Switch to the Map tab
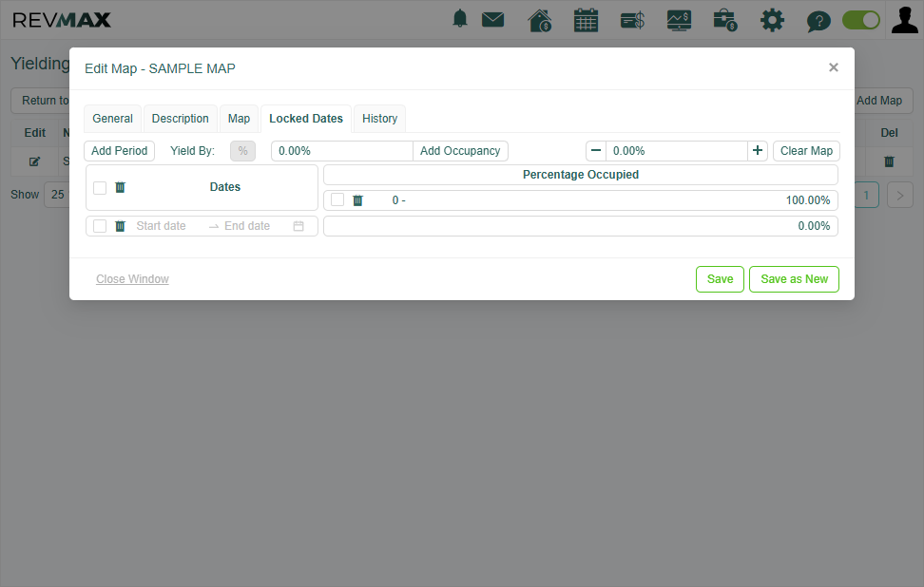Screen dimensions: 924x587 point(239,119)
